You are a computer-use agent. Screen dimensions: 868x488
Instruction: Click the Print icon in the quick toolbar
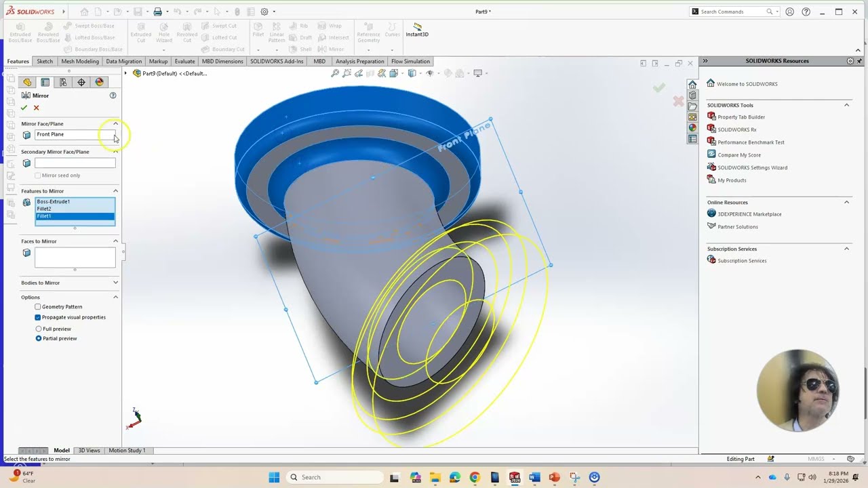[x=157, y=12]
